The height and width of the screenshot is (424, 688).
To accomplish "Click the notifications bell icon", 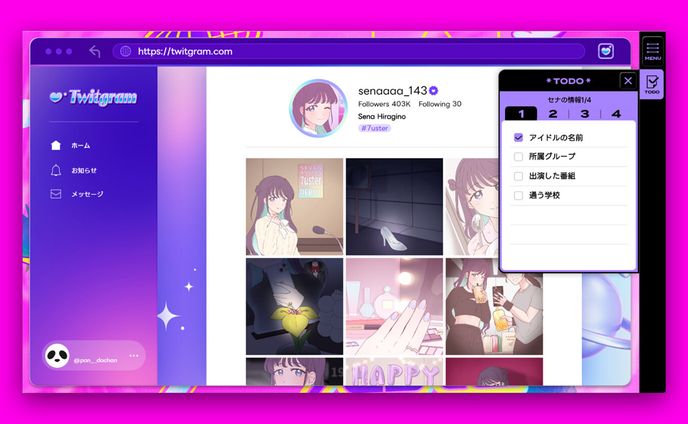I will tap(56, 170).
